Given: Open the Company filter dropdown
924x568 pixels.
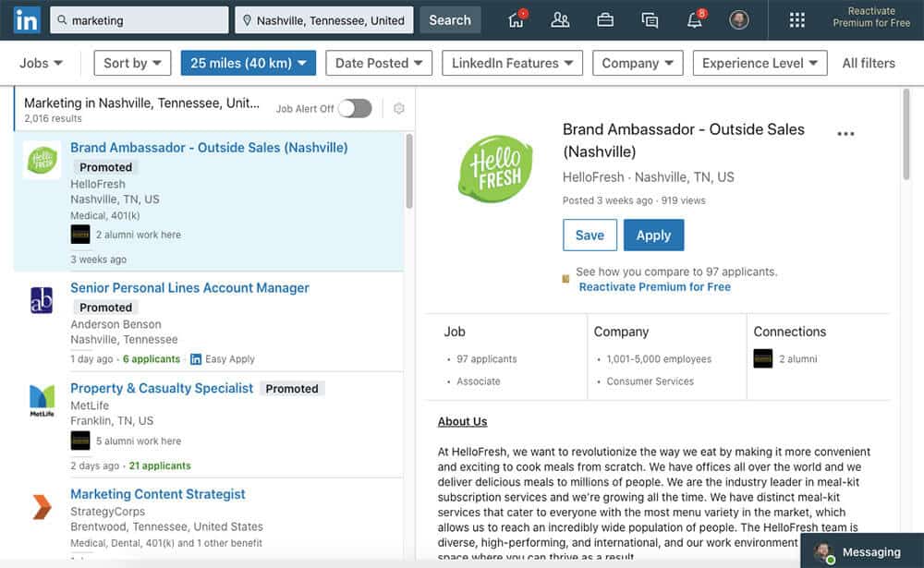Looking at the screenshot, I should 638,63.
